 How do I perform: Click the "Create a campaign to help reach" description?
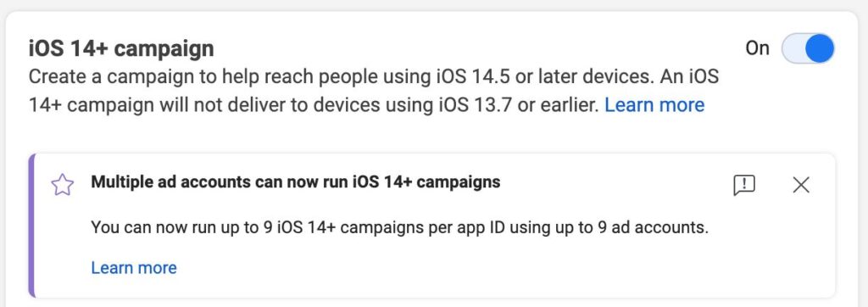(x=183, y=76)
